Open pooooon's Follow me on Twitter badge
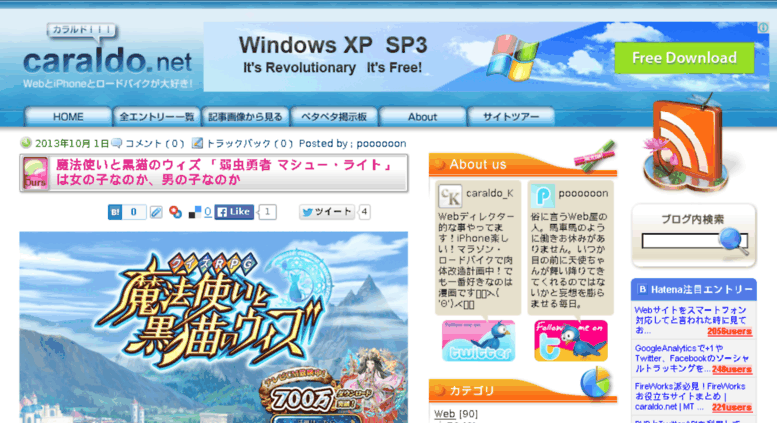 571,340
